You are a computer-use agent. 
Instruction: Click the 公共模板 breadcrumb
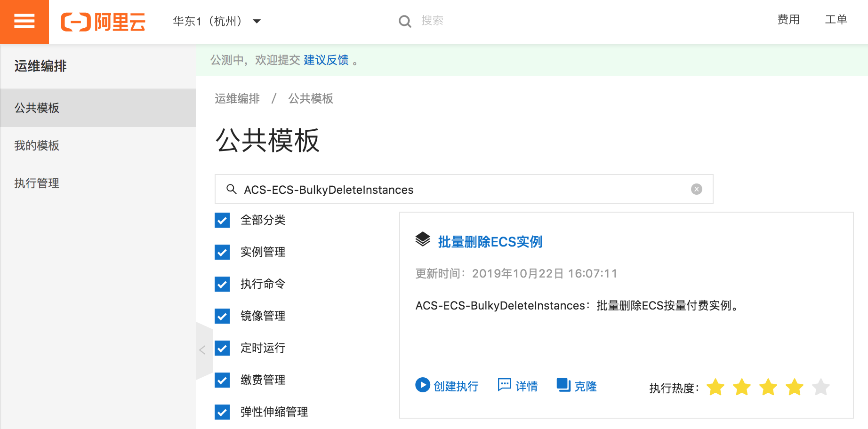[311, 99]
